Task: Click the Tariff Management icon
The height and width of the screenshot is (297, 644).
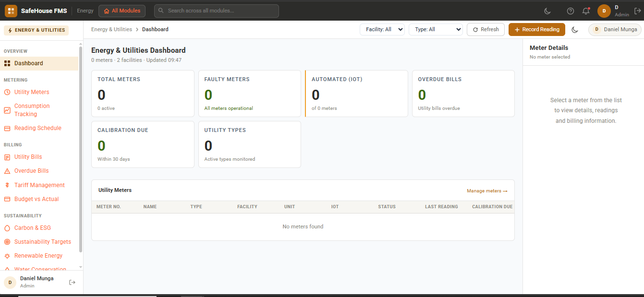Action: (x=7, y=185)
